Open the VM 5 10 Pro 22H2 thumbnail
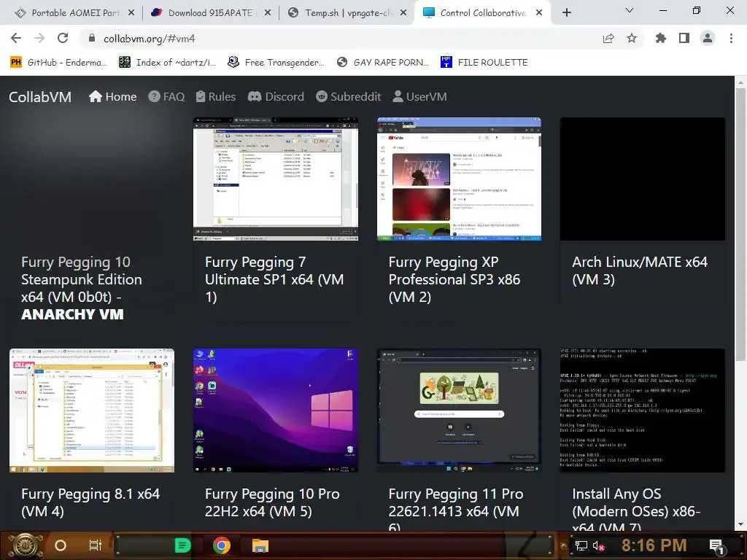 coord(275,411)
